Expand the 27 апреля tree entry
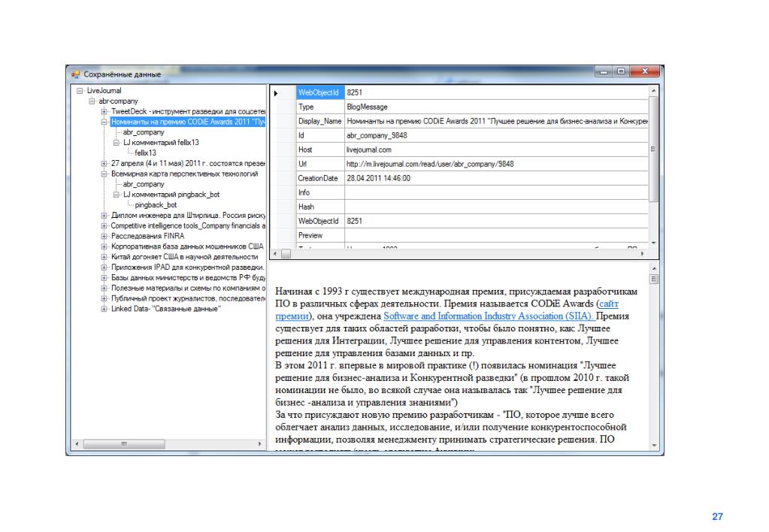Image resolution: width=769 pixels, height=532 pixels. point(104,164)
